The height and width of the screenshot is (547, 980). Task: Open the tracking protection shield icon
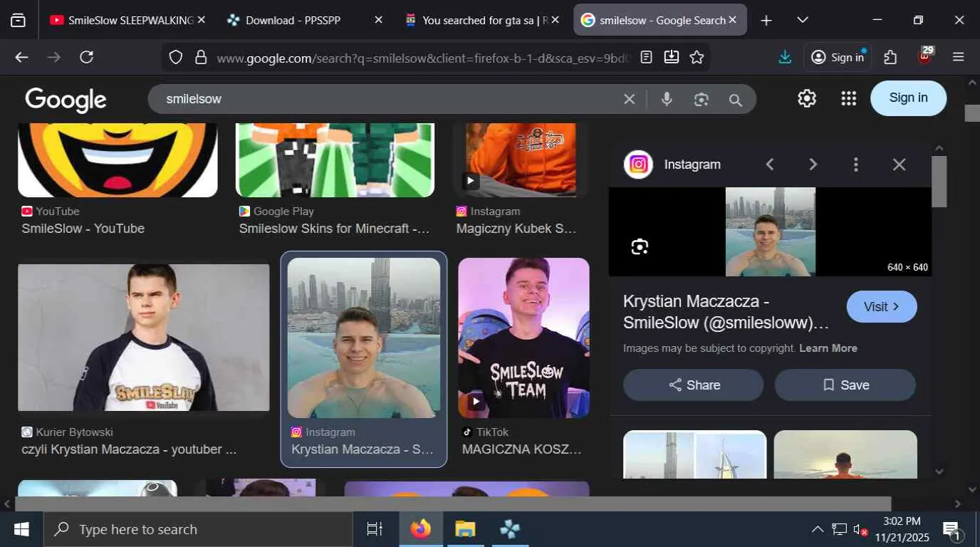pyautogui.click(x=176, y=57)
